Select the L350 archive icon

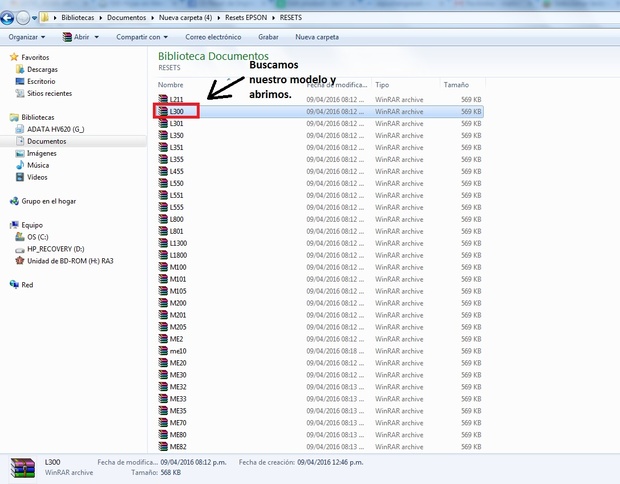[163, 135]
